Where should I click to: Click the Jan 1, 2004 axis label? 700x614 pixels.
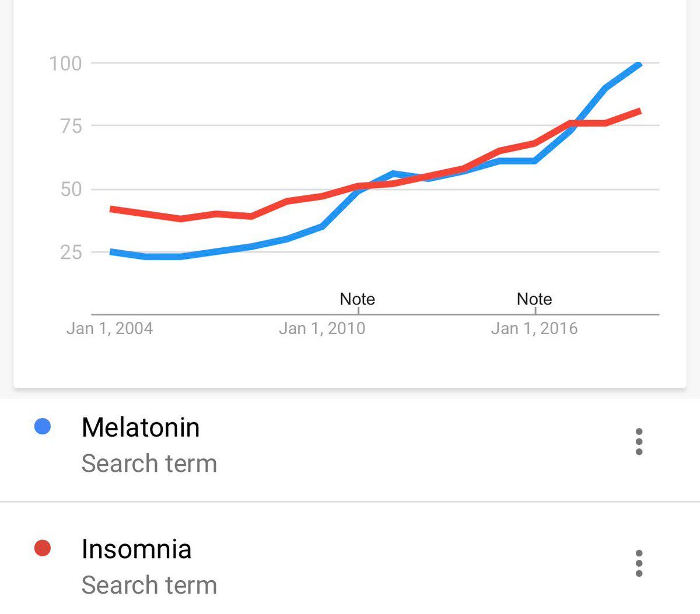click(110, 328)
